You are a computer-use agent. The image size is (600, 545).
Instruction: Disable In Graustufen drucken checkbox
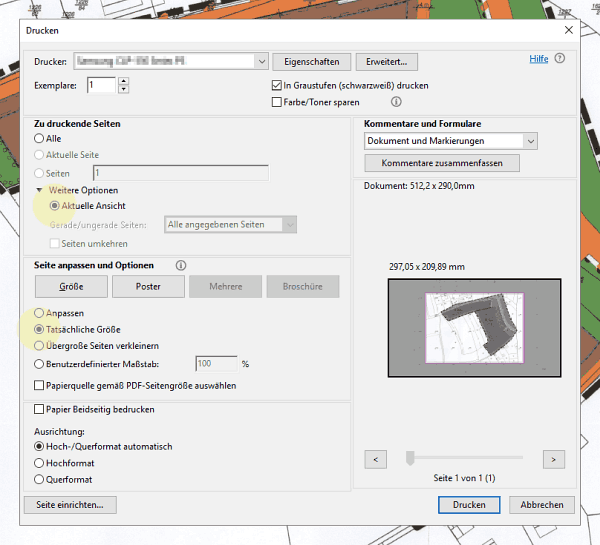point(277,86)
